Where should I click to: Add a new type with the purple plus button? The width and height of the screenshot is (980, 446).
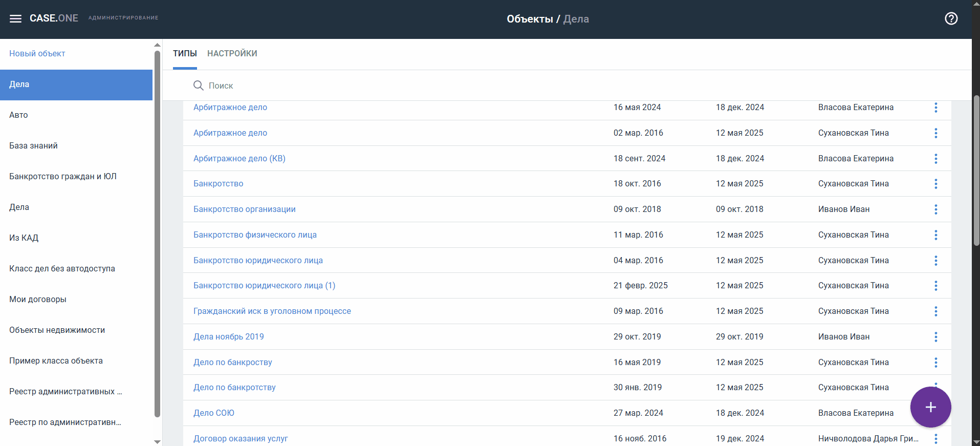point(930,407)
